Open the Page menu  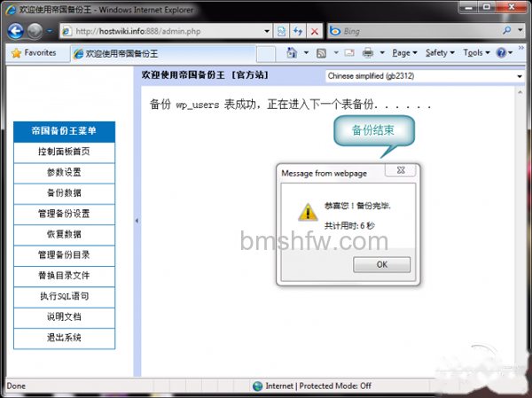click(404, 53)
